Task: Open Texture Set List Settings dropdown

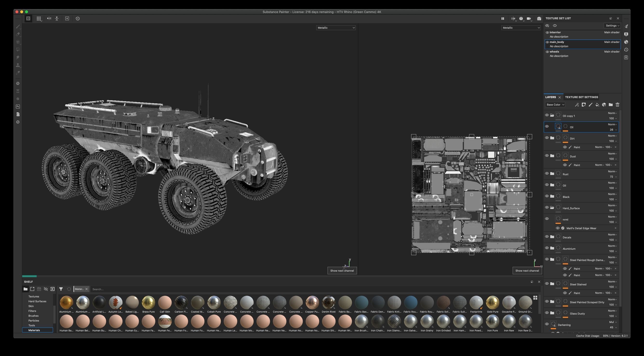Action: coord(612,26)
